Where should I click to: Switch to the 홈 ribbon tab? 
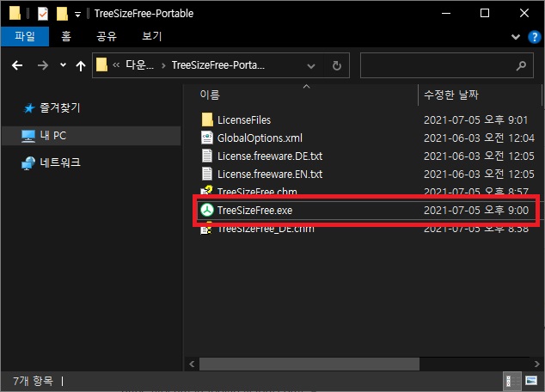click(x=66, y=36)
